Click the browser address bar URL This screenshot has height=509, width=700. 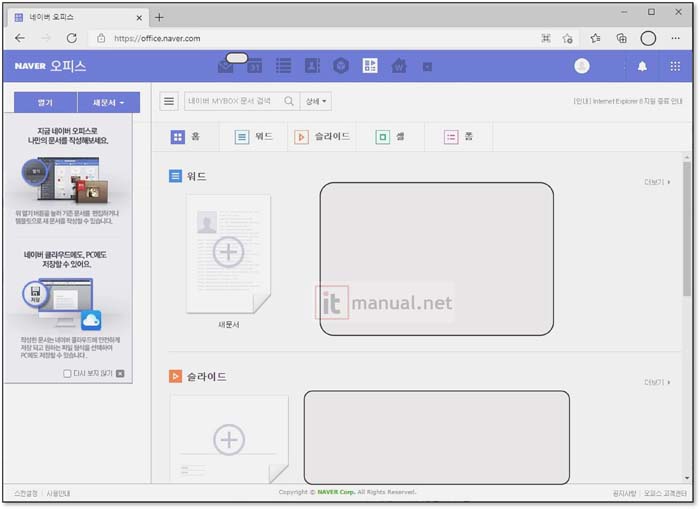tap(157, 39)
